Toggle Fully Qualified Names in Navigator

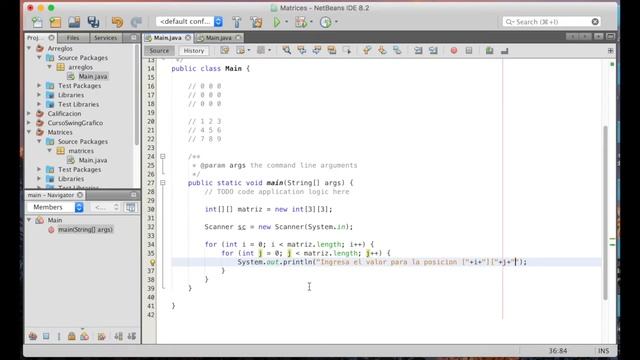coord(101,336)
